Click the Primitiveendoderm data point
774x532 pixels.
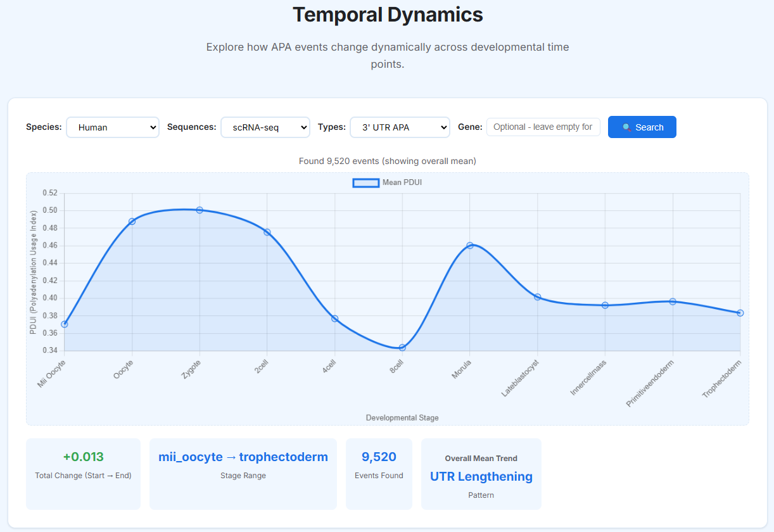click(673, 301)
